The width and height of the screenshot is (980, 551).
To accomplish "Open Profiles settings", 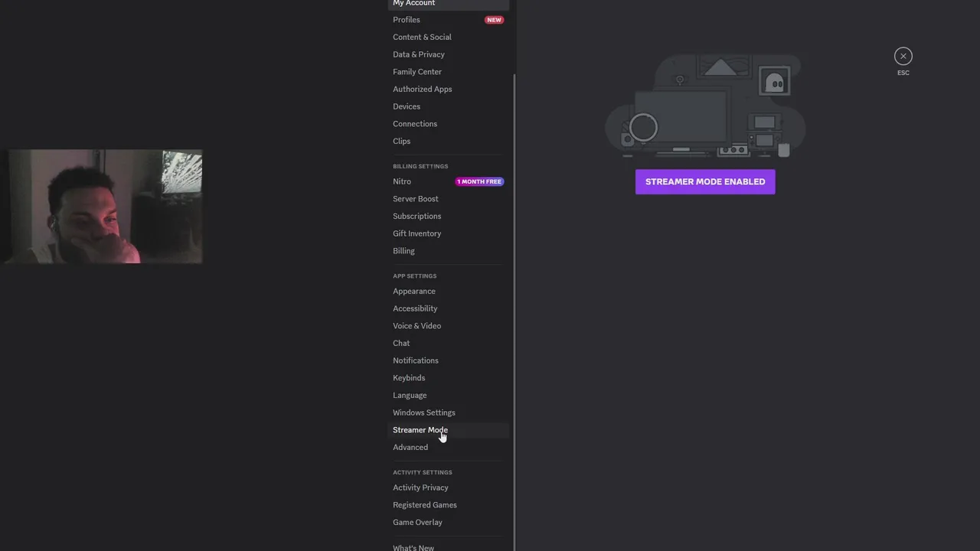I will (448, 20).
